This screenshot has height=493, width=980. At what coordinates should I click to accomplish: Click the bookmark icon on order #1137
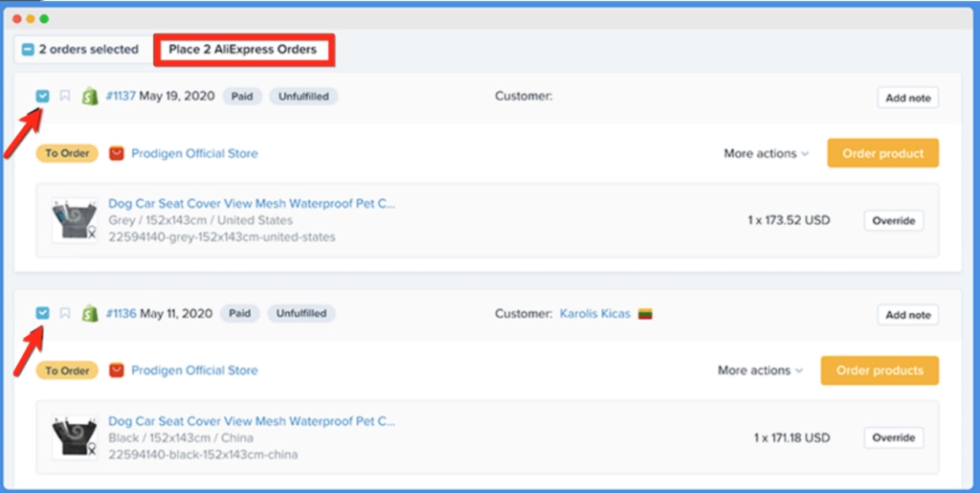point(65,97)
